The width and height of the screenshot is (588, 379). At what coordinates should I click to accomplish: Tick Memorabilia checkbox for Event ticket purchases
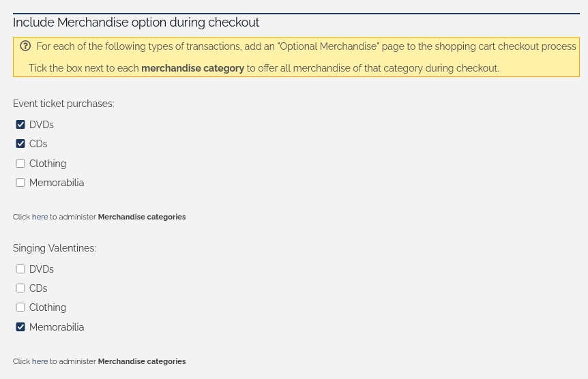(x=20, y=183)
